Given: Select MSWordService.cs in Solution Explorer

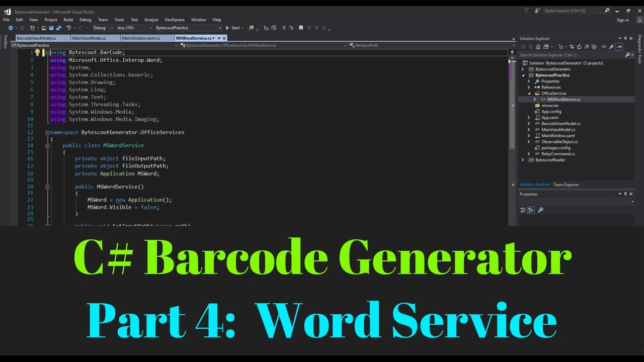Looking at the screenshot, I should [x=563, y=99].
